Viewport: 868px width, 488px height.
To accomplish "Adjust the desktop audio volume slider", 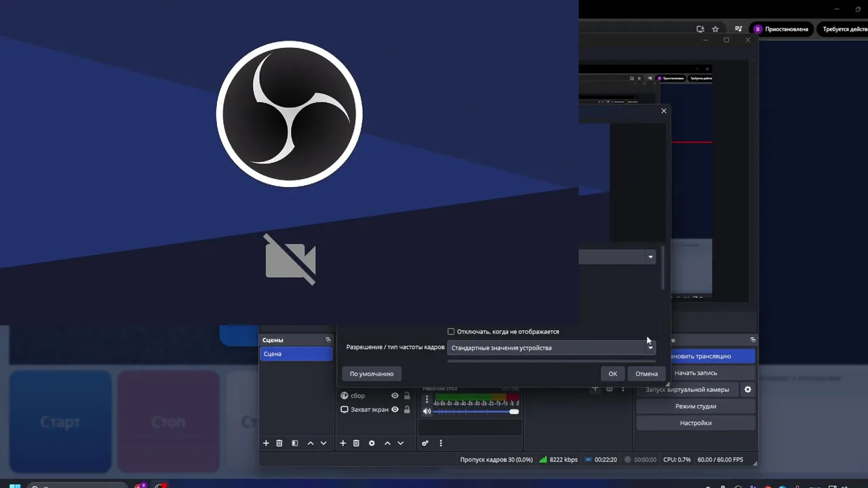I will pos(475,411).
